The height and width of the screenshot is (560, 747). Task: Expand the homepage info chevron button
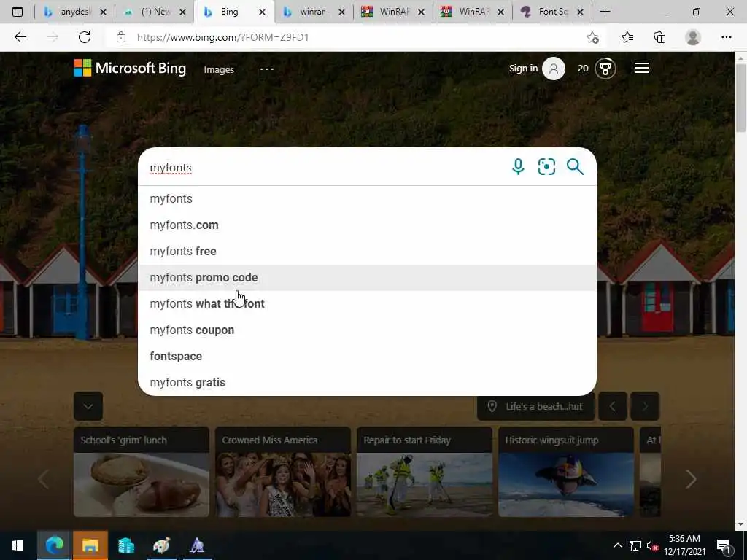88,406
